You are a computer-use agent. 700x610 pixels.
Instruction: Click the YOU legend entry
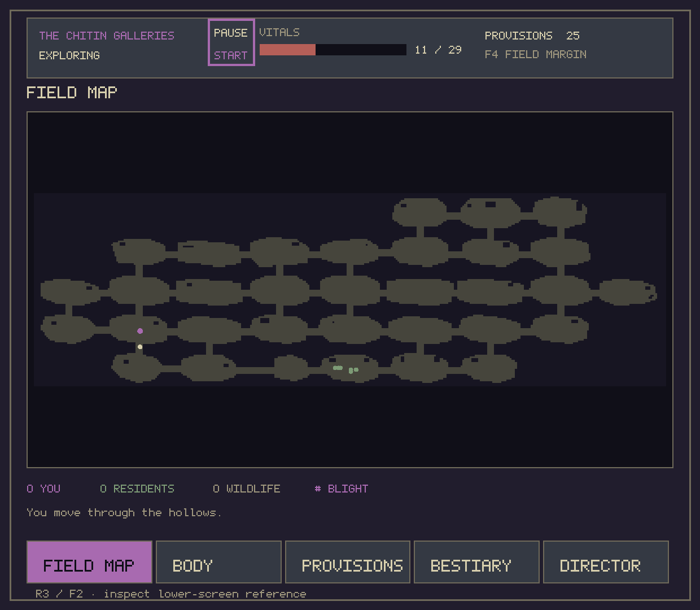pos(43,489)
